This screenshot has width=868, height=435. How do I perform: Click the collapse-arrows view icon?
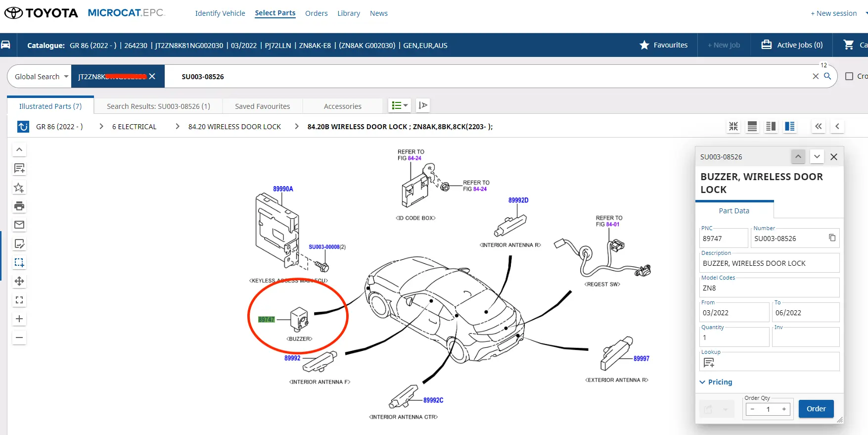733,126
